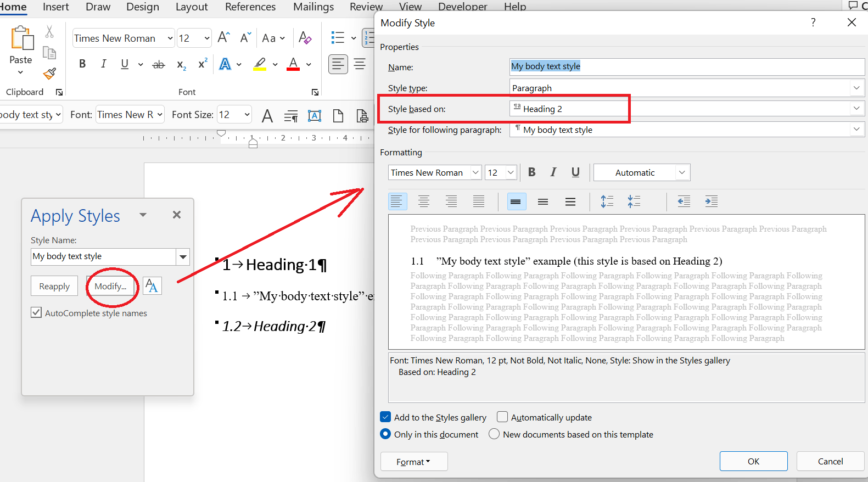Viewport: 868px width, 482px height.
Task: Open the Format button menu
Action: pos(414,462)
